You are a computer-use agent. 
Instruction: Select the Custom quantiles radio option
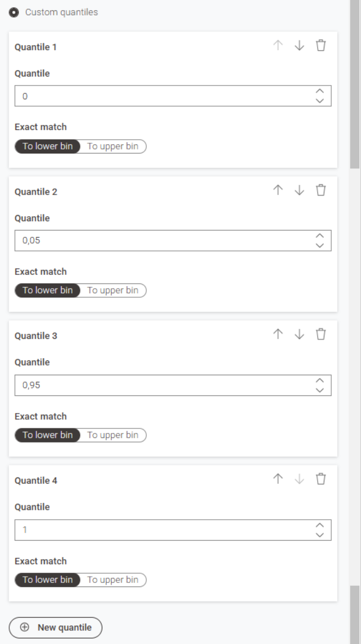(14, 12)
